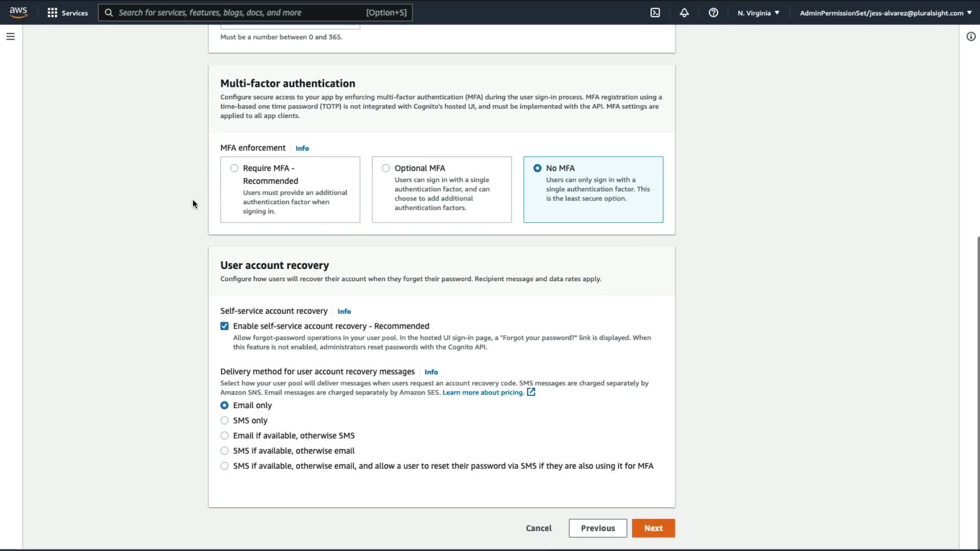Open Info link beside MFA enforcement

tap(302, 148)
